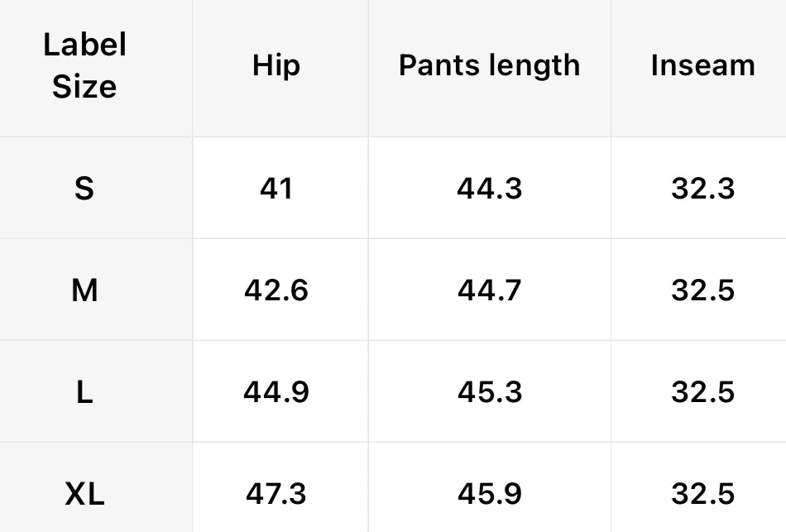The height and width of the screenshot is (532, 786).
Task: Select the Inseam column header
Action: pos(702,65)
